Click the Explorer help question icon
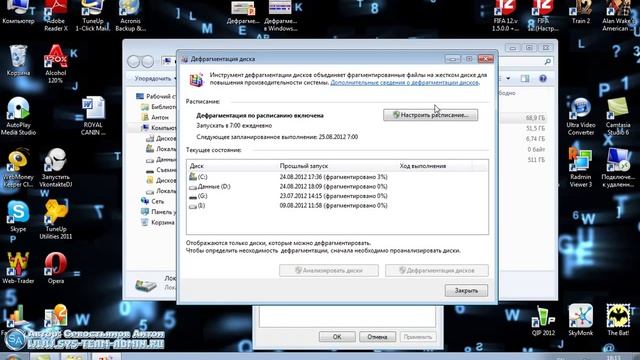 point(542,78)
